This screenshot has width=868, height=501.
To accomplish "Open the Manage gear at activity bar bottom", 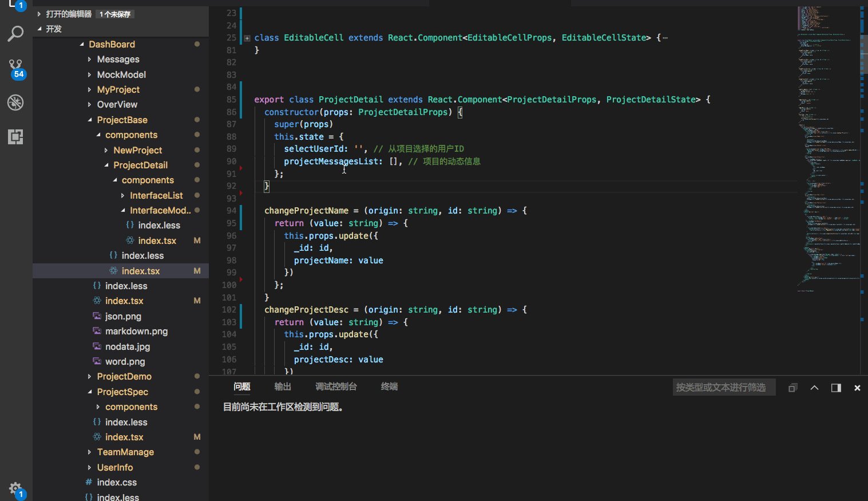I will [x=15, y=489].
